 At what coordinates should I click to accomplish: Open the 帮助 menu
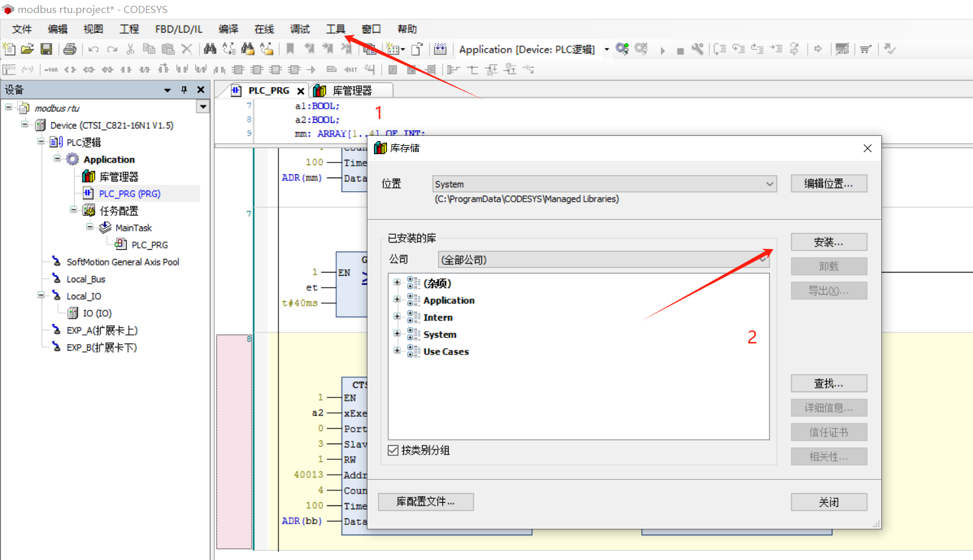[x=407, y=29]
